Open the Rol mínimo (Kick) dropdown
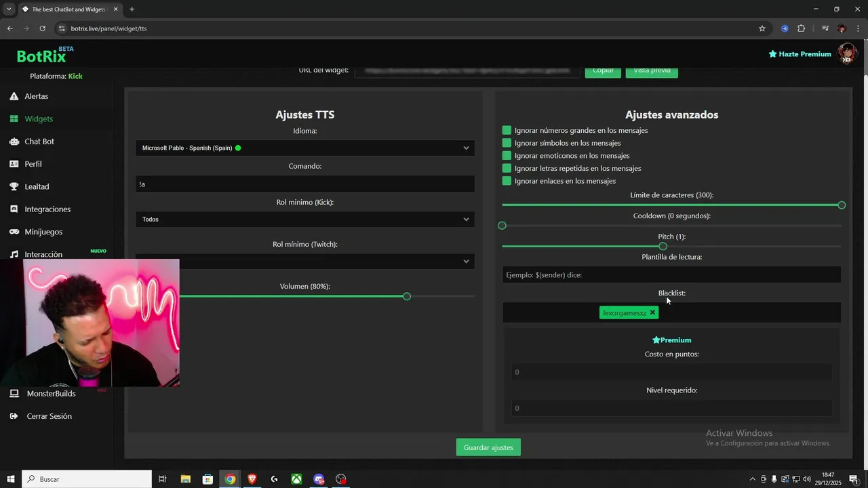The image size is (868, 488). pyautogui.click(x=305, y=220)
